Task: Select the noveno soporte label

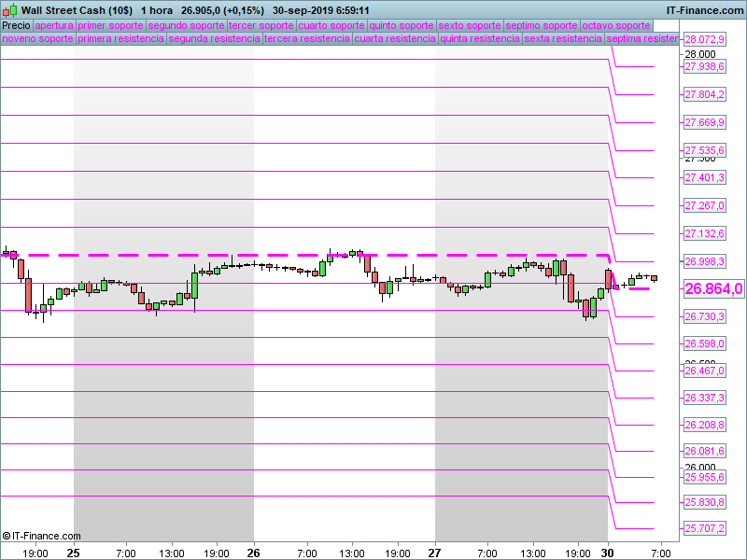Action: (x=36, y=39)
